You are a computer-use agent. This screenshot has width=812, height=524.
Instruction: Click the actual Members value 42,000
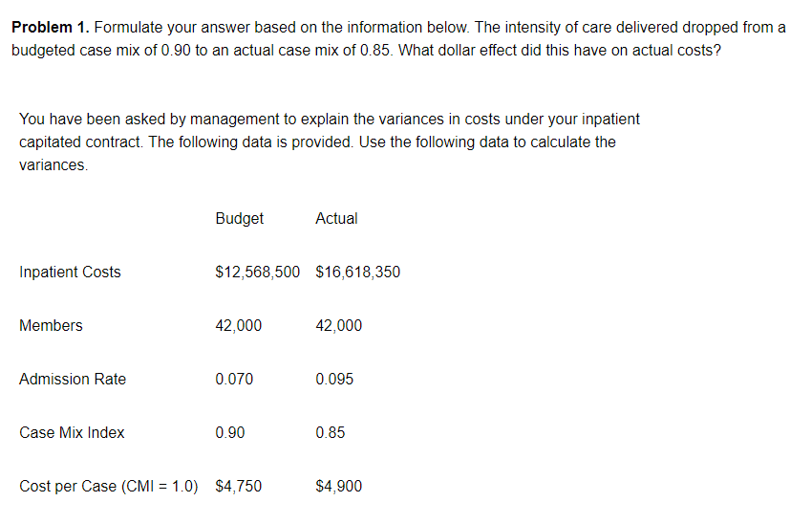tap(339, 325)
